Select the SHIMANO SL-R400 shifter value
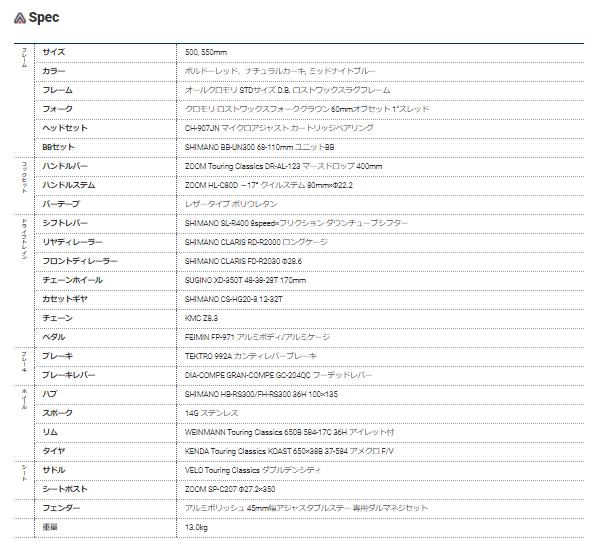The image size is (607, 559). pos(297,223)
